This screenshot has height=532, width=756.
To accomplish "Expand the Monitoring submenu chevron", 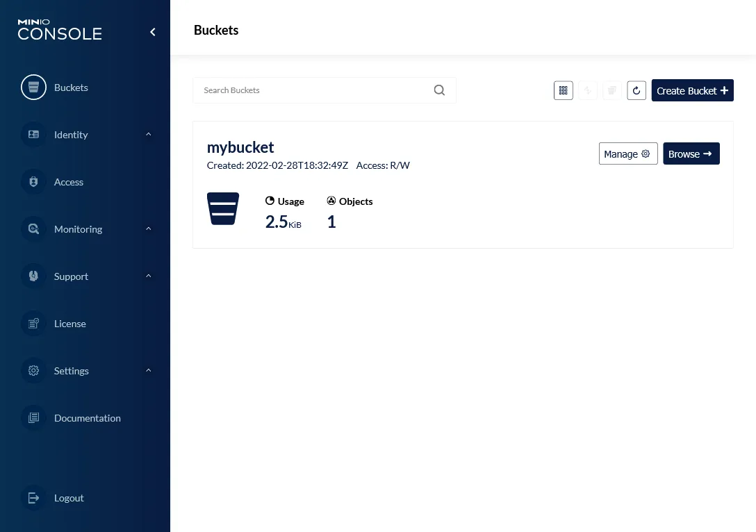I will [148, 229].
